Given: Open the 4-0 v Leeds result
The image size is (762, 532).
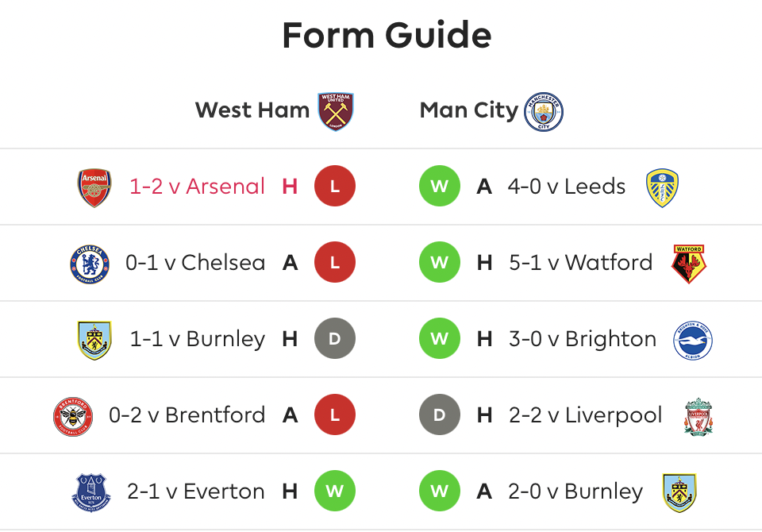Looking at the screenshot, I should (567, 187).
